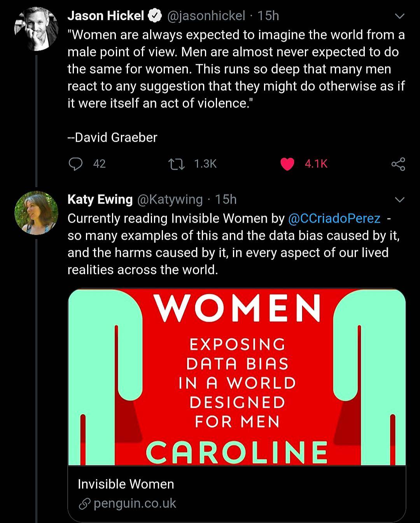The height and width of the screenshot is (523, 420).
Task: Click the link chain icon beside penguin.co.uk
Action: click(84, 504)
